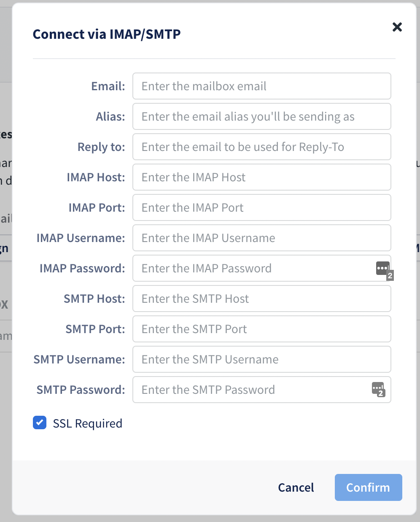Click the Connect via IMAP/SMTP heading
Viewport: 420px width, 522px height.
[x=107, y=34]
